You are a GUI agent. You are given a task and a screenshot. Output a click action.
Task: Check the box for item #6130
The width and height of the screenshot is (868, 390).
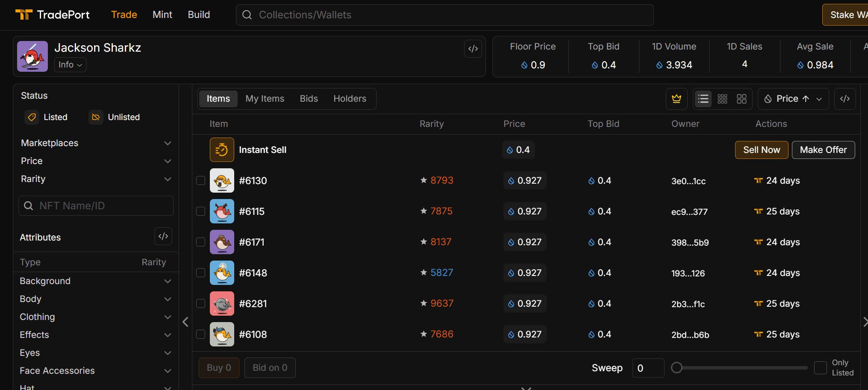pos(201,181)
